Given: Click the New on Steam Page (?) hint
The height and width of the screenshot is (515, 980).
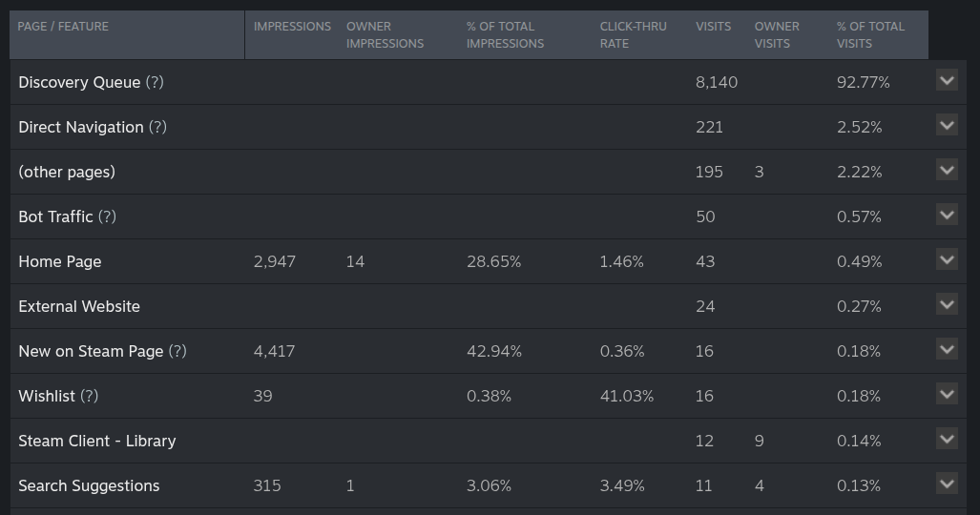Looking at the screenshot, I should click(x=177, y=351).
